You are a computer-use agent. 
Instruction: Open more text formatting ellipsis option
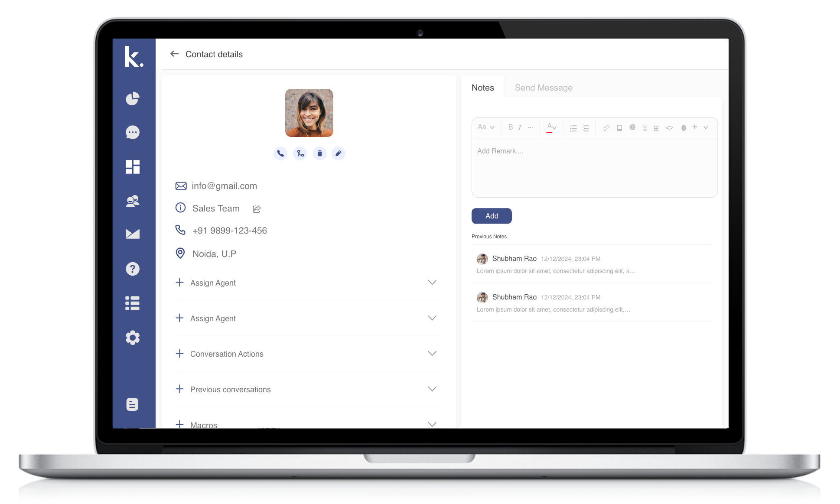click(530, 127)
